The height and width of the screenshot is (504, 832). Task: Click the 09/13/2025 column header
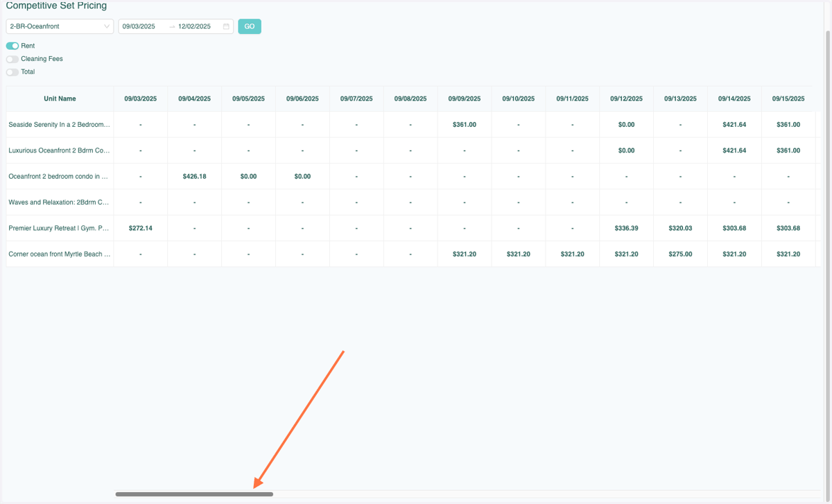coord(681,98)
